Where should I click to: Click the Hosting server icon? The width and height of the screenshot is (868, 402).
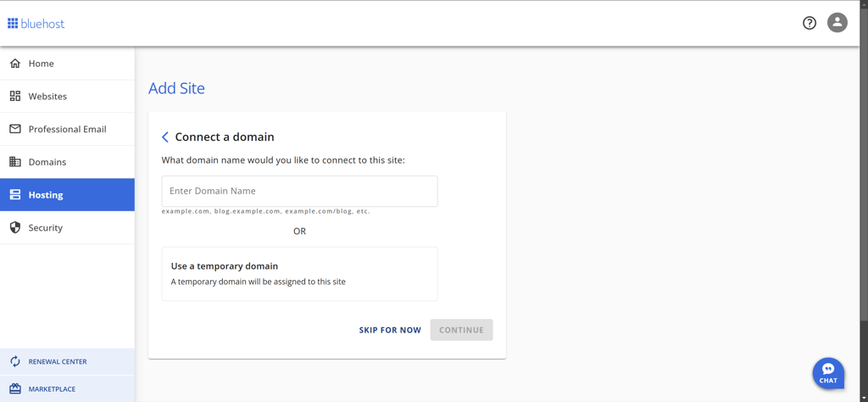click(15, 195)
